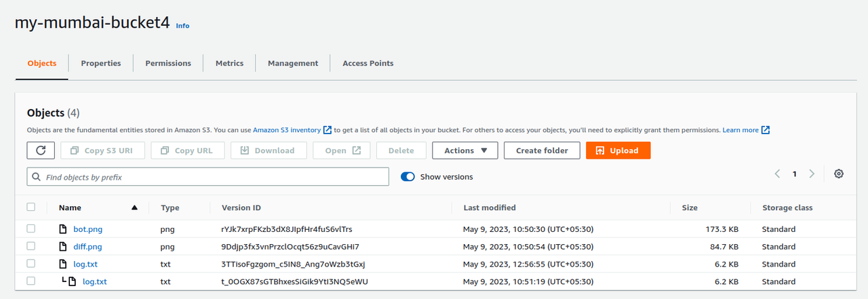Click the external link icon after Amazon S3 inventory

point(328,130)
